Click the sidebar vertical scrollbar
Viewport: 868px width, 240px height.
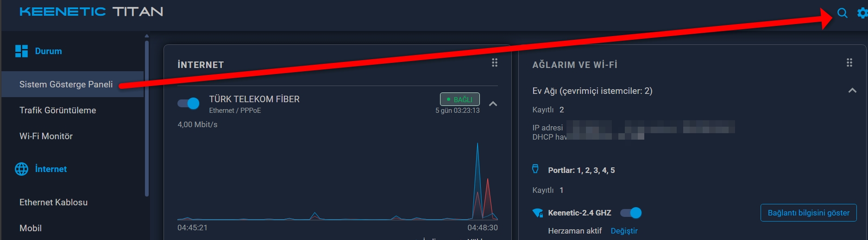click(147, 118)
